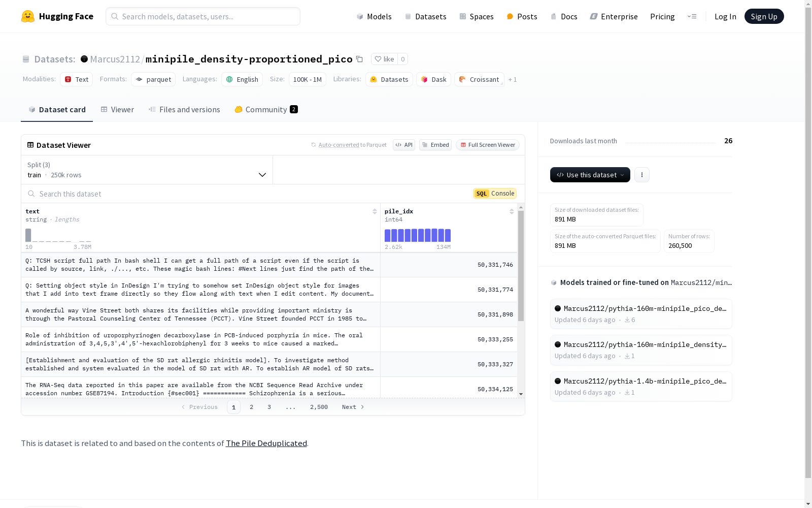Open the SQL Console

click(495, 194)
